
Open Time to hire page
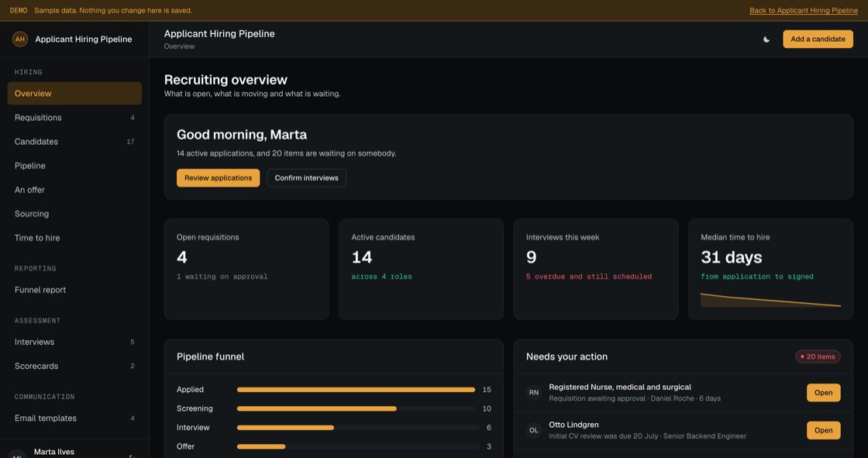tap(74, 238)
